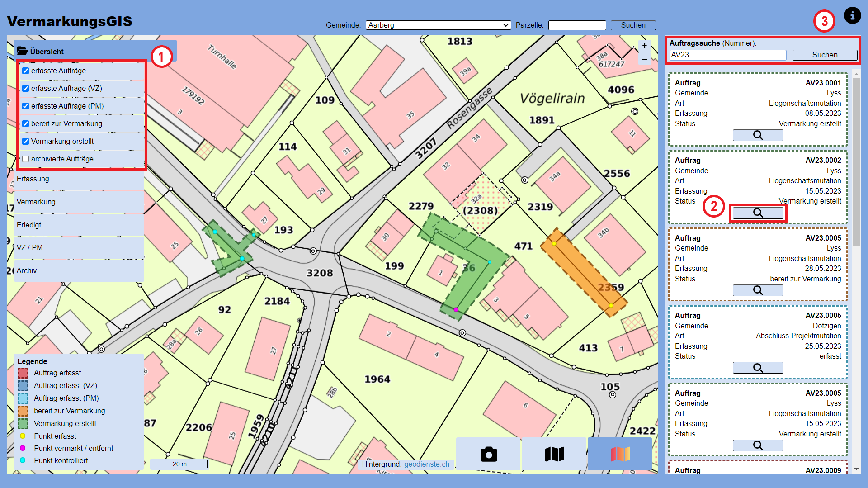
Task: Click the orange bereit zur Vermarkung legend swatch
Action: point(23,411)
